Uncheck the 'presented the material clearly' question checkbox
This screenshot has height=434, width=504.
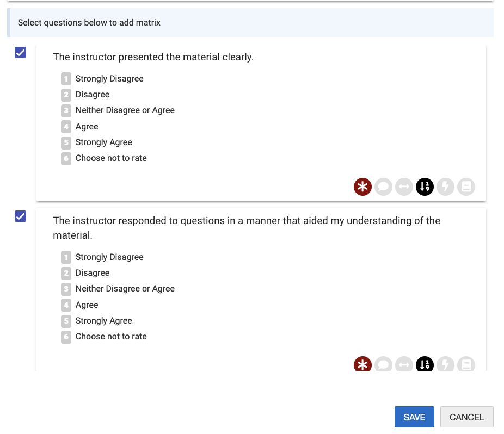pos(20,52)
